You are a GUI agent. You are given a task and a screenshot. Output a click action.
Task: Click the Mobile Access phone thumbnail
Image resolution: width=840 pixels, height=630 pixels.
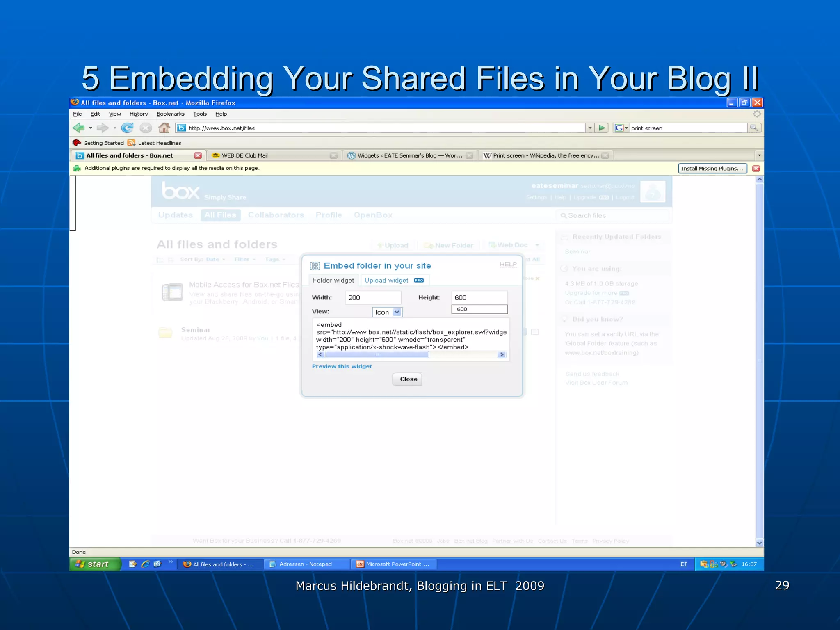[172, 292]
